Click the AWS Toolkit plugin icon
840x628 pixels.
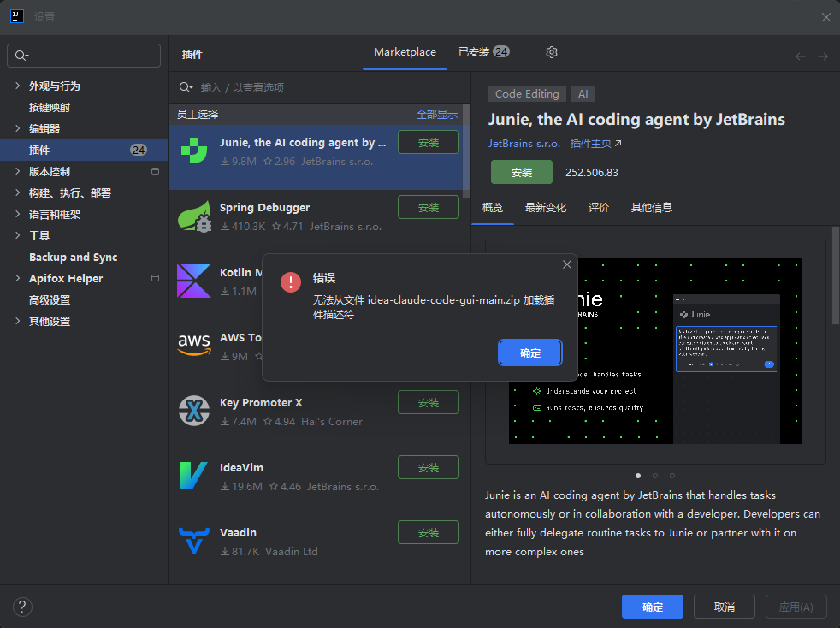(194, 345)
